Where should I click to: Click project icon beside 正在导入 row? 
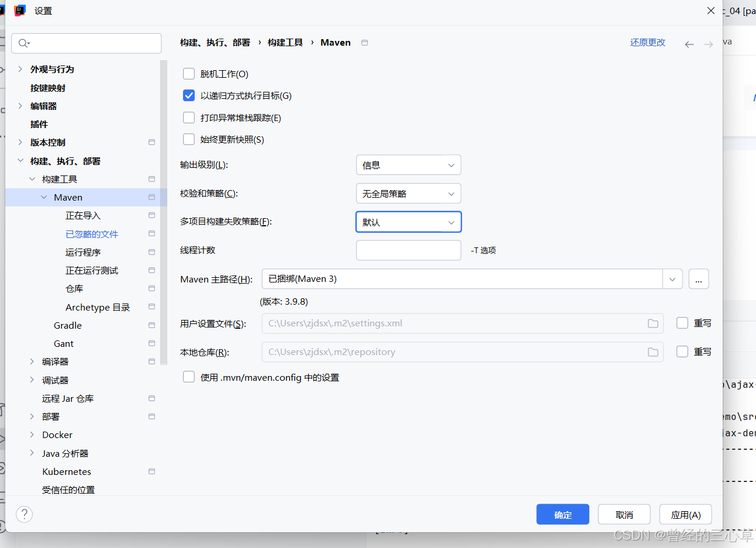click(152, 215)
